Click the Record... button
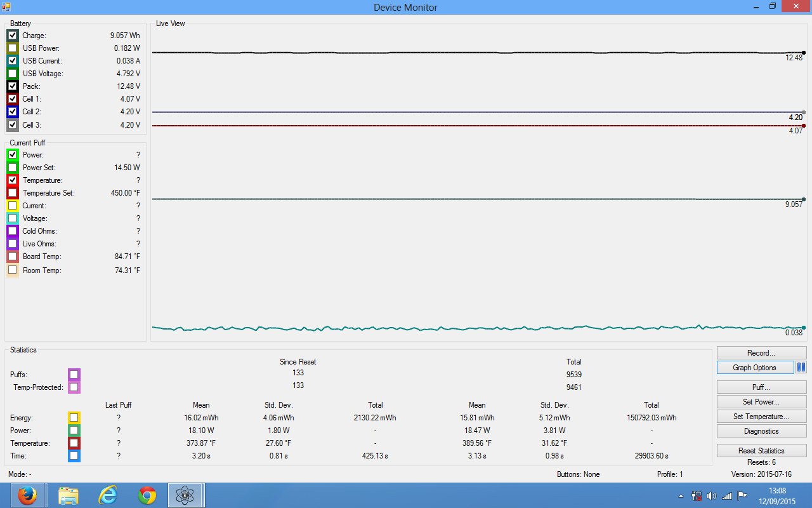 point(761,353)
